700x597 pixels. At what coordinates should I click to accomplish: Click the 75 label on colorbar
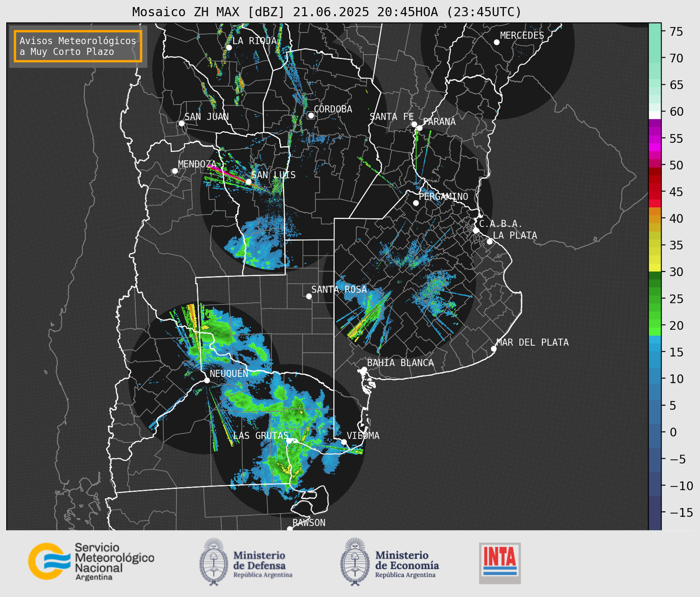pyautogui.click(x=676, y=32)
